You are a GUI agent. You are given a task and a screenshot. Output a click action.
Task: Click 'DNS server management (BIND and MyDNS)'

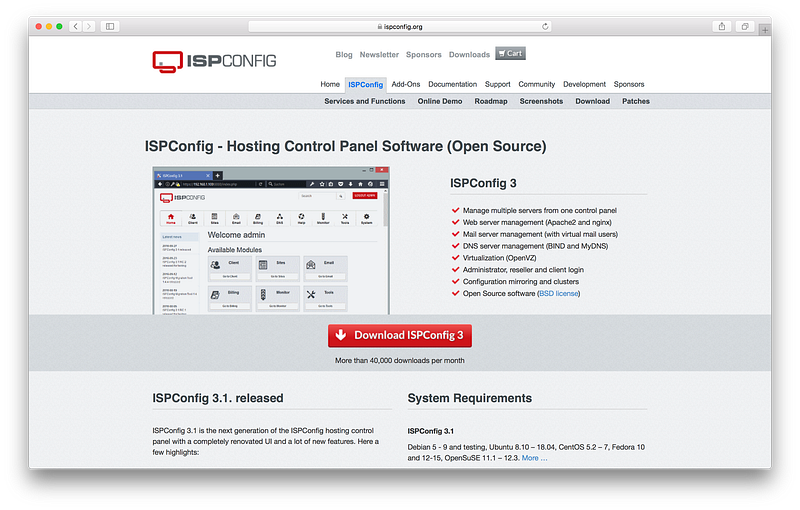535,246
